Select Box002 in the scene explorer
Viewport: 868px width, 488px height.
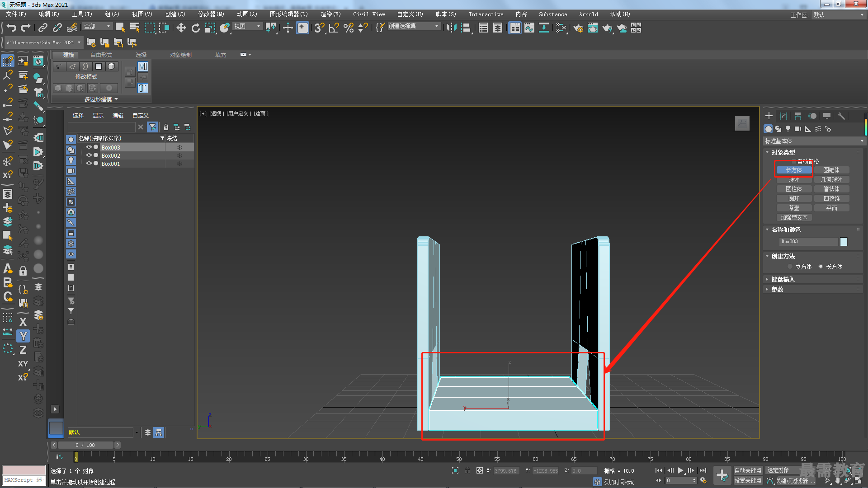[x=111, y=156]
